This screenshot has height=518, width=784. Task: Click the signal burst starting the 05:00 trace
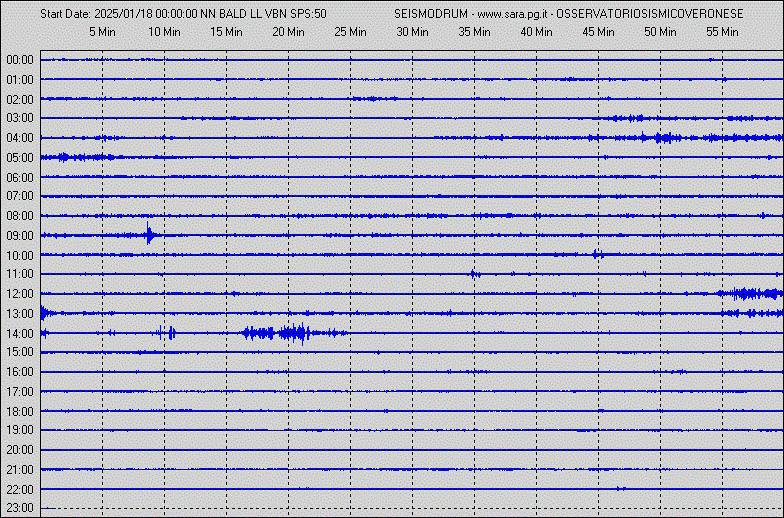pos(78,157)
